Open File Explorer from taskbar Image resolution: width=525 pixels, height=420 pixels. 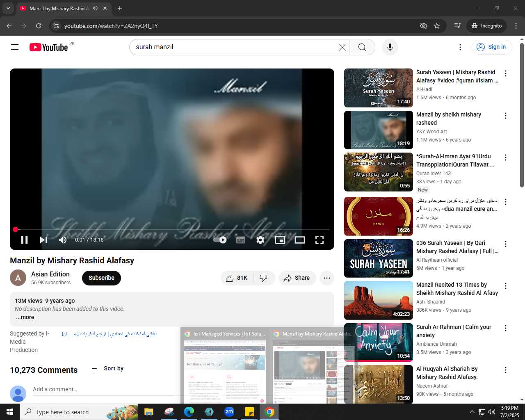[148, 412]
